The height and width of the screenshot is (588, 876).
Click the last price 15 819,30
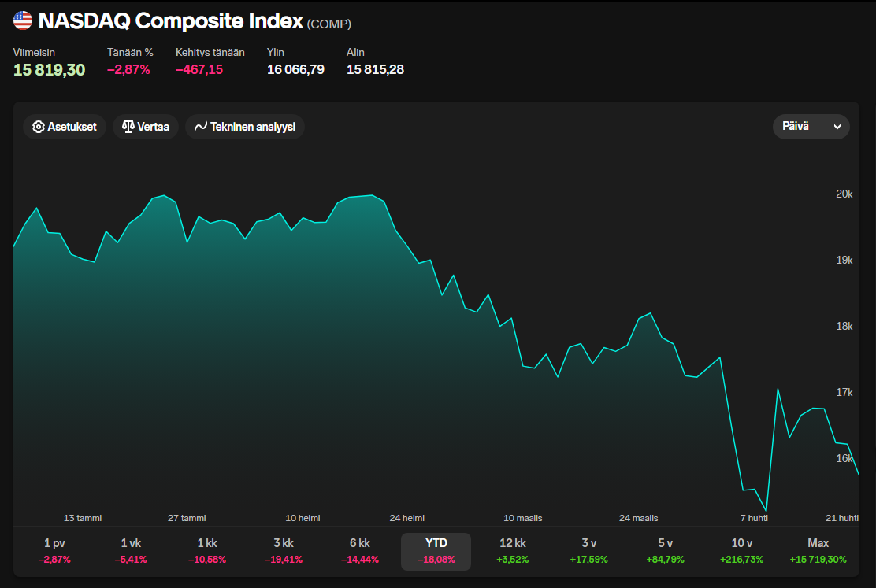pyautogui.click(x=49, y=70)
